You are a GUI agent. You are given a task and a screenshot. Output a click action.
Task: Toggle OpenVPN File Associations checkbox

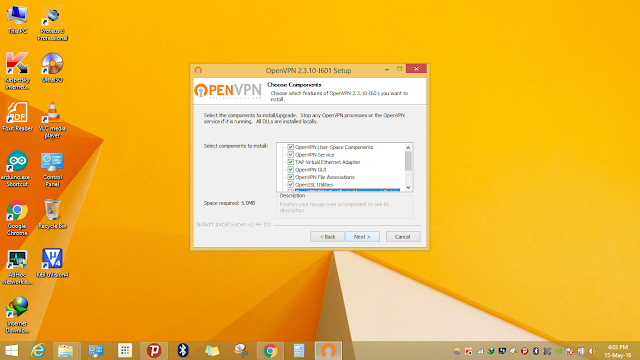click(x=291, y=177)
